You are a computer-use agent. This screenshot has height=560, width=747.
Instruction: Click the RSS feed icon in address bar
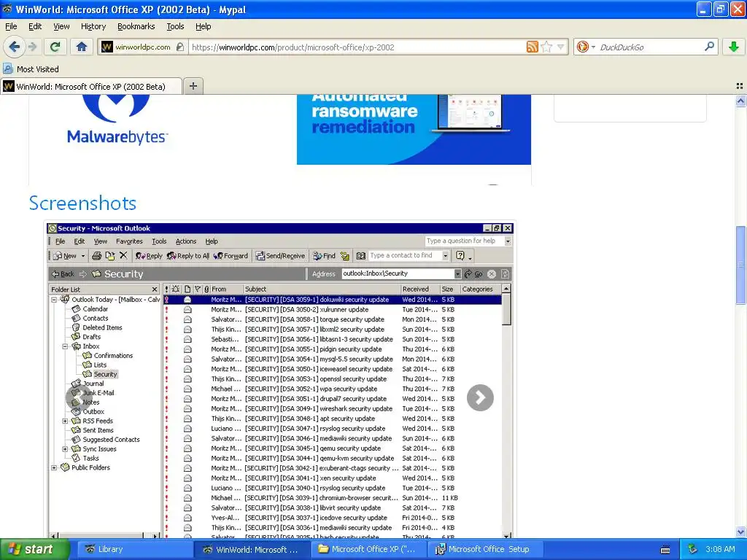click(x=532, y=47)
